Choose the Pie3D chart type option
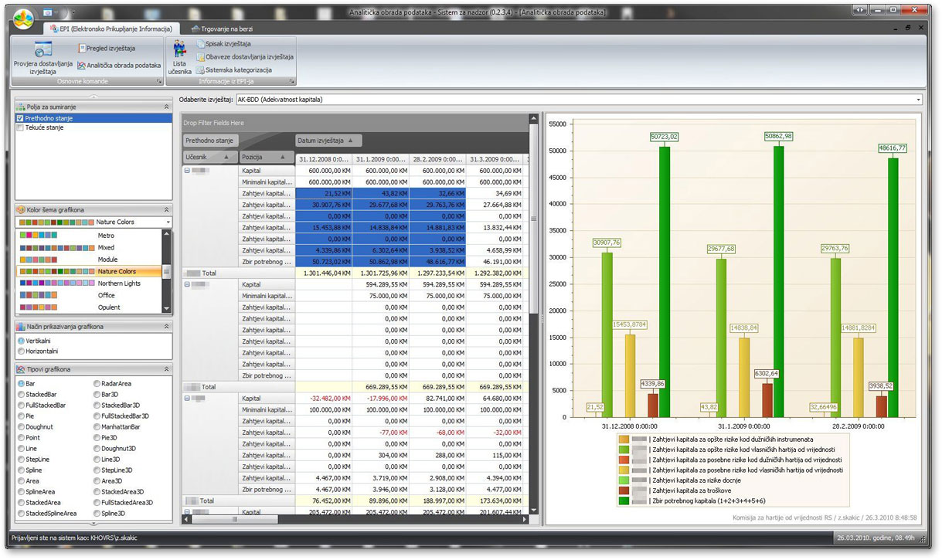 [97, 437]
